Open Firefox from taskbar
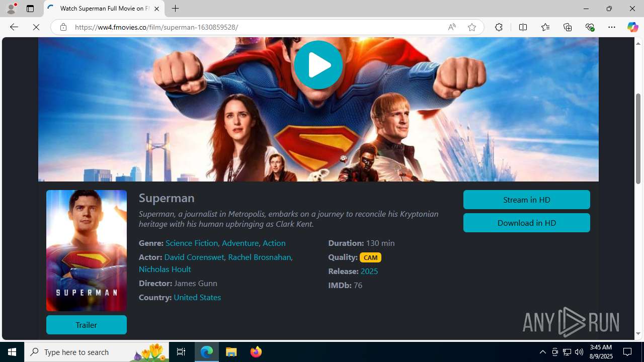Viewport: 644px width, 362px height. pos(256,352)
